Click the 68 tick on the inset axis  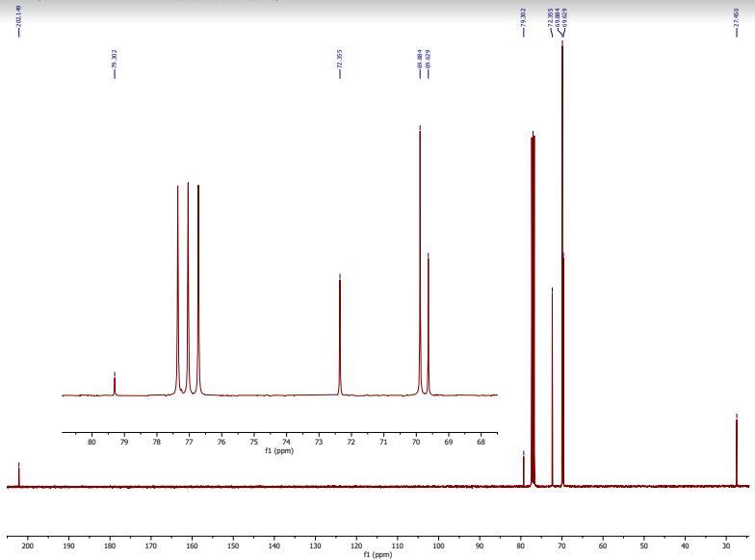481,442
